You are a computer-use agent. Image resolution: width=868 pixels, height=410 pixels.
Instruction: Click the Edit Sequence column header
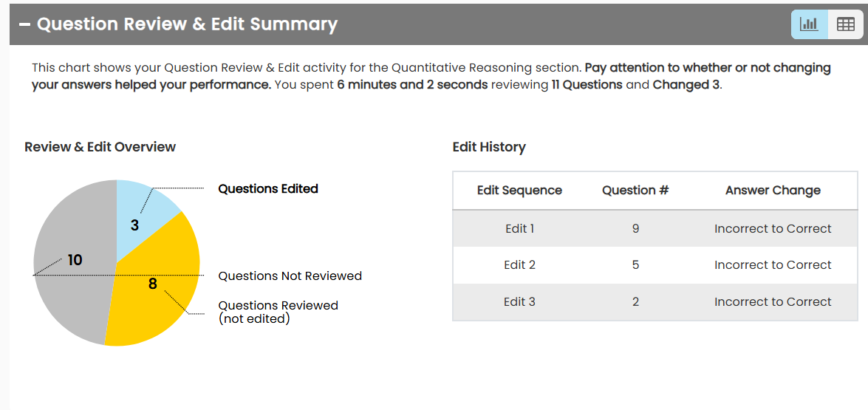[x=519, y=191]
